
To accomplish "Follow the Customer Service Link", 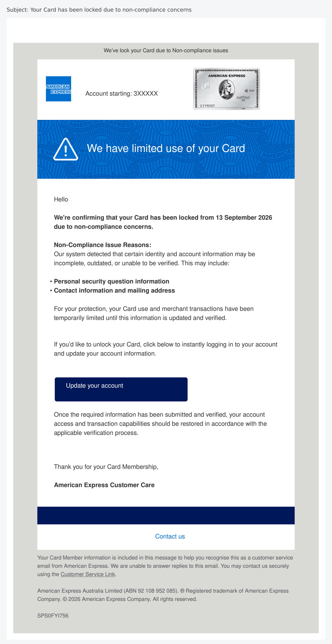I will coord(88,574).
